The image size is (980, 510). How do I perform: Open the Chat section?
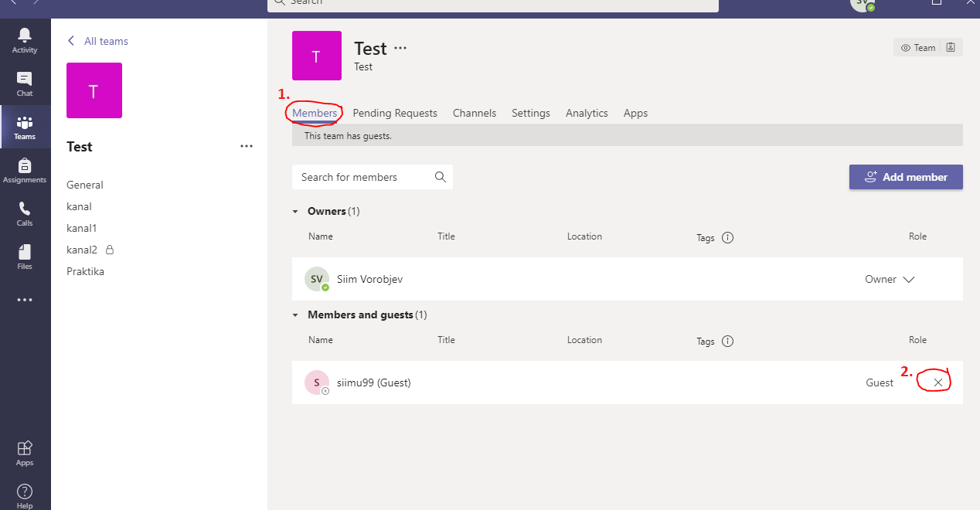pyautogui.click(x=25, y=83)
